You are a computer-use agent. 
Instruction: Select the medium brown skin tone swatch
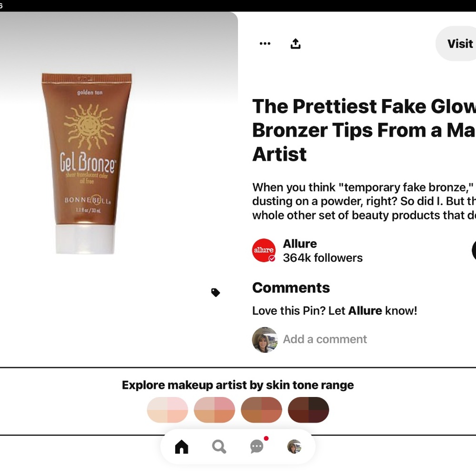(261, 410)
